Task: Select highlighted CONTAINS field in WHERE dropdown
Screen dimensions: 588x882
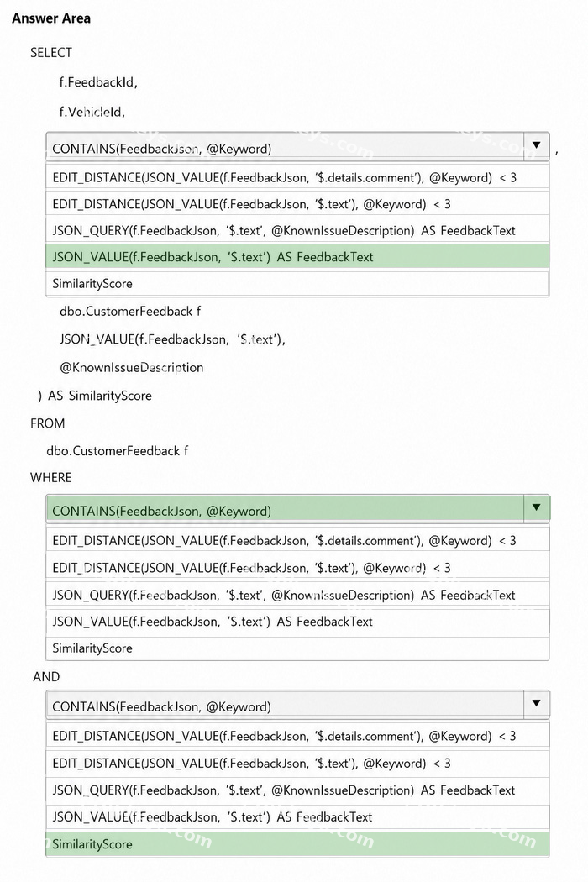Action: (285, 509)
